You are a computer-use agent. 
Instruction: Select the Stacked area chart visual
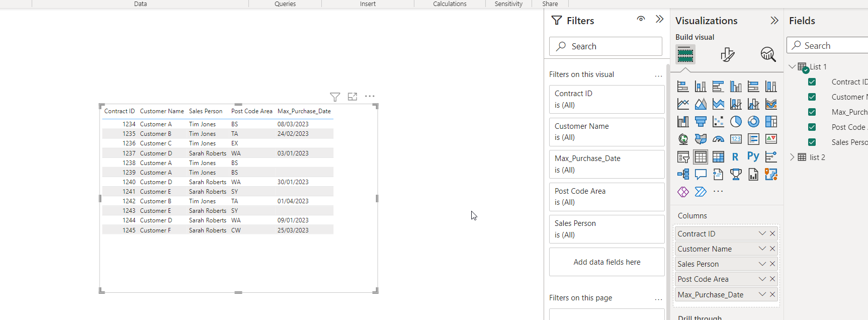pyautogui.click(x=718, y=104)
